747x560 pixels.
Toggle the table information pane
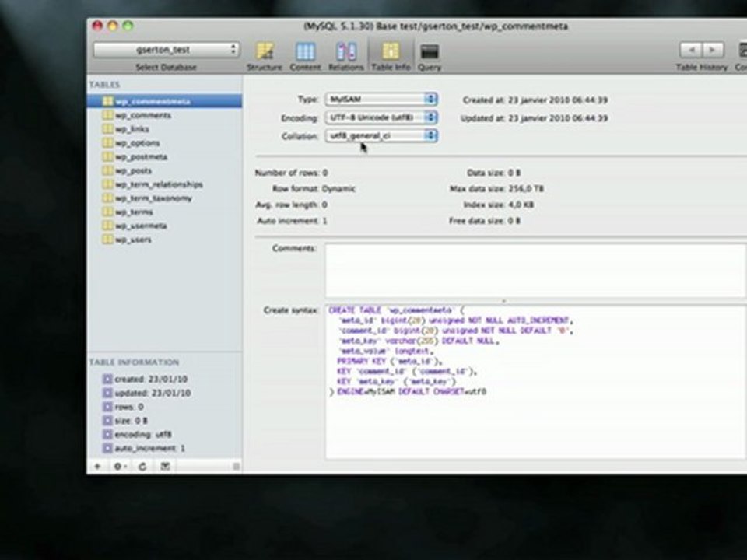click(x=165, y=466)
